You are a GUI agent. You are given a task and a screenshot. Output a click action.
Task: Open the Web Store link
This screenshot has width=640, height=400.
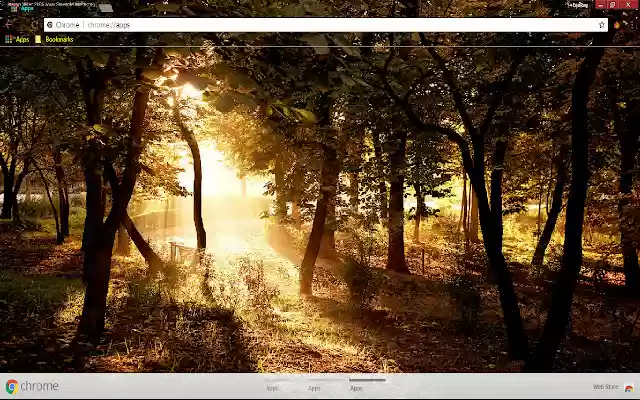click(x=605, y=387)
